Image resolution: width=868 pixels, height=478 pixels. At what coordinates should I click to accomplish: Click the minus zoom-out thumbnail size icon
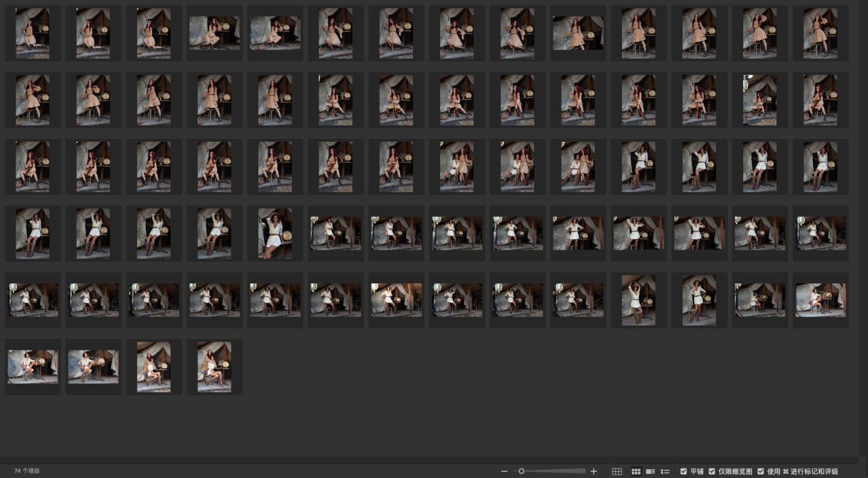[504, 471]
